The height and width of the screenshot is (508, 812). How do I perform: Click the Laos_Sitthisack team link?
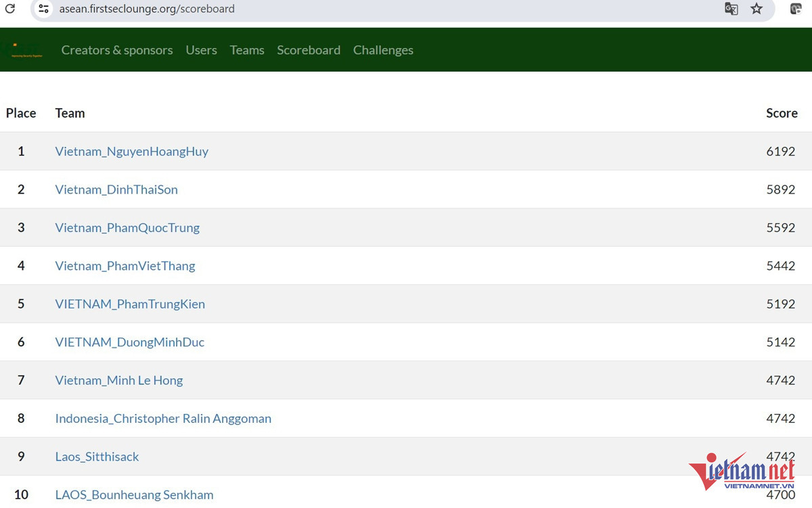point(97,457)
